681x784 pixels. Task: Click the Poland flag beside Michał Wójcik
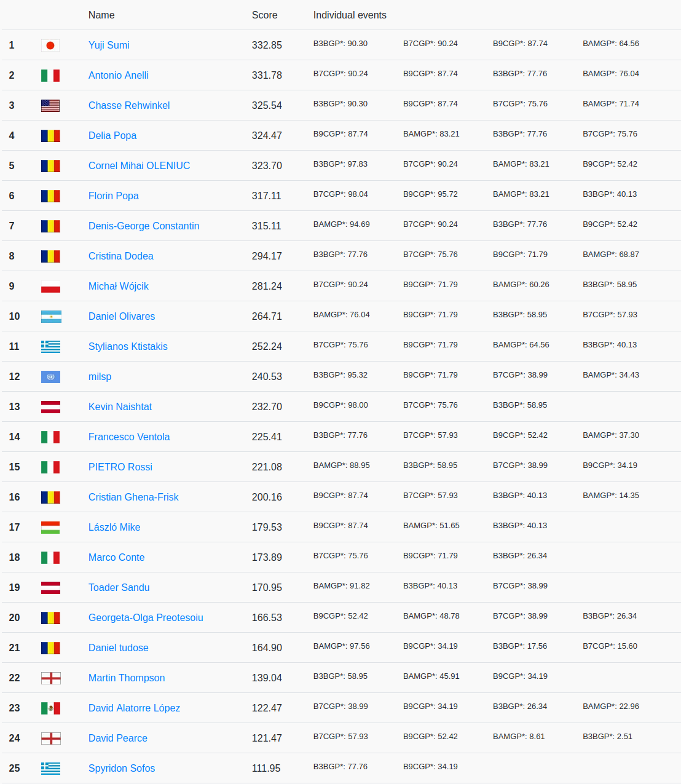click(50, 287)
